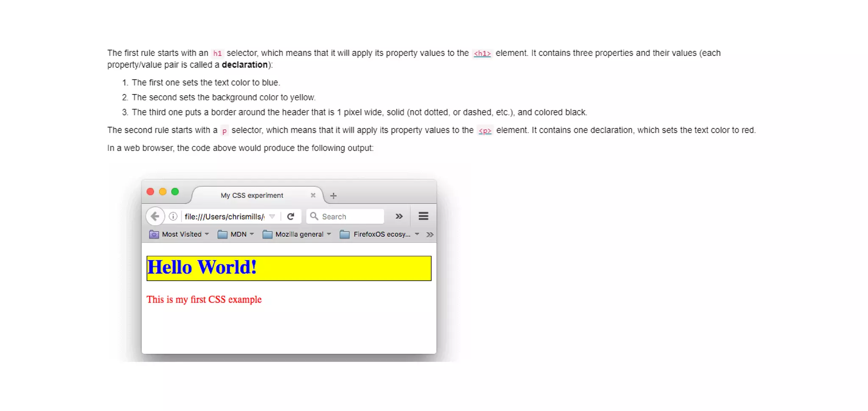
Task: Click the MDN bookmark folder icon
Action: 223,234
